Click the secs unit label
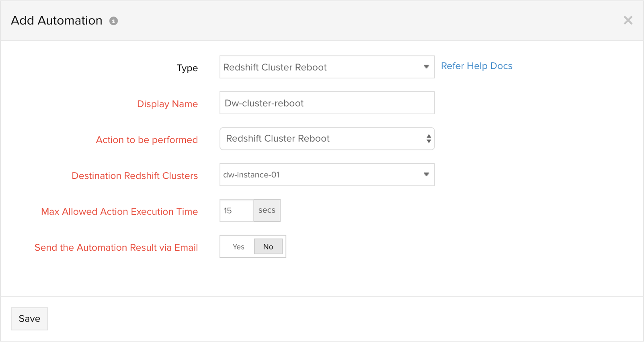 pyautogui.click(x=267, y=210)
